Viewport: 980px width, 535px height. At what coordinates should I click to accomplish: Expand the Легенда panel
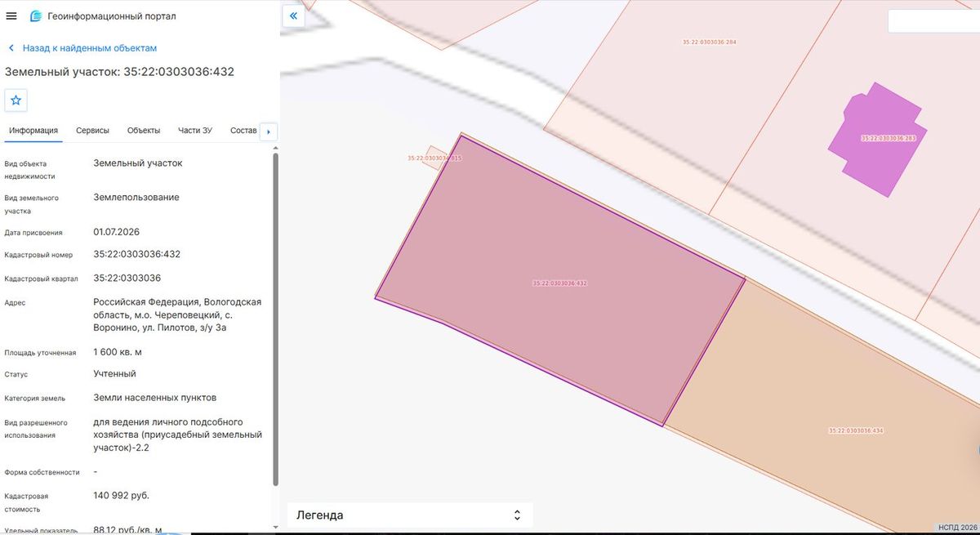tap(410, 515)
